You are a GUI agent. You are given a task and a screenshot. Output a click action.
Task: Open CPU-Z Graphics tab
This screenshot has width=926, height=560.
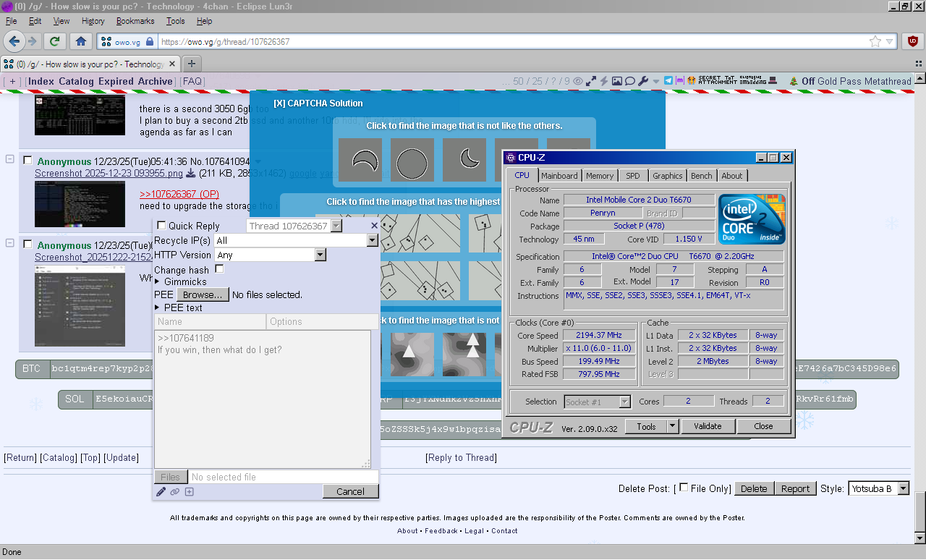coord(667,175)
